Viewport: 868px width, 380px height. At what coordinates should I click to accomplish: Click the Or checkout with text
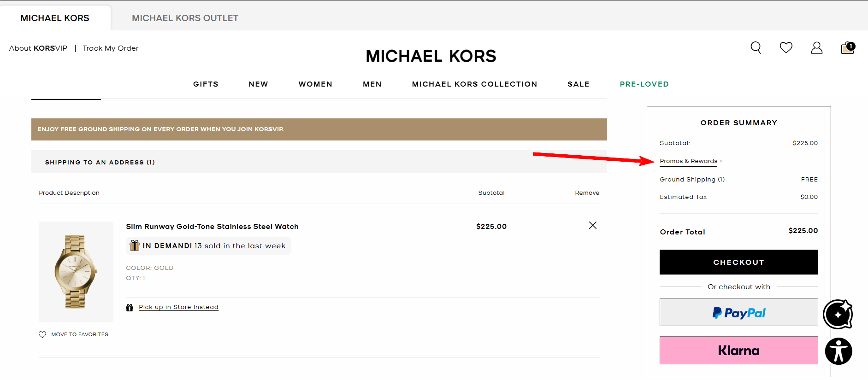(x=738, y=287)
